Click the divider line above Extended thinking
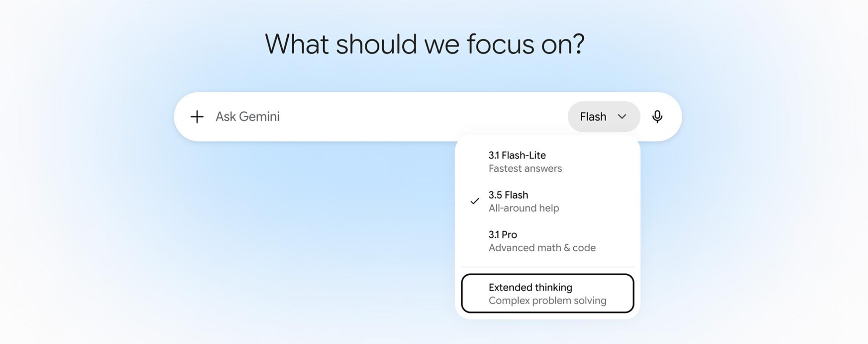 [547, 267]
